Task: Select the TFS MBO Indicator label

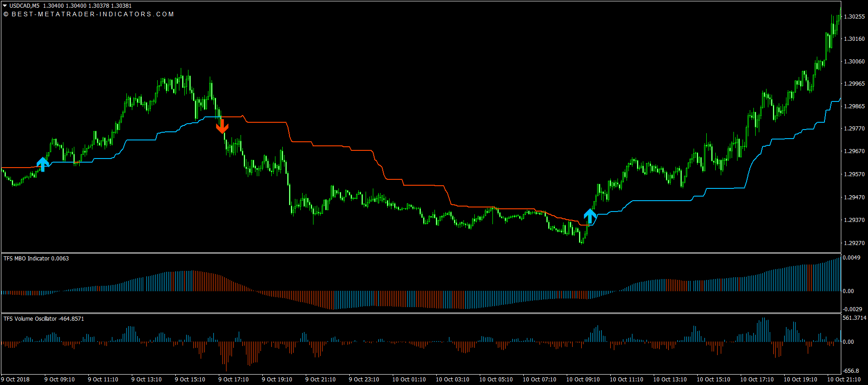Action: [36, 259]
